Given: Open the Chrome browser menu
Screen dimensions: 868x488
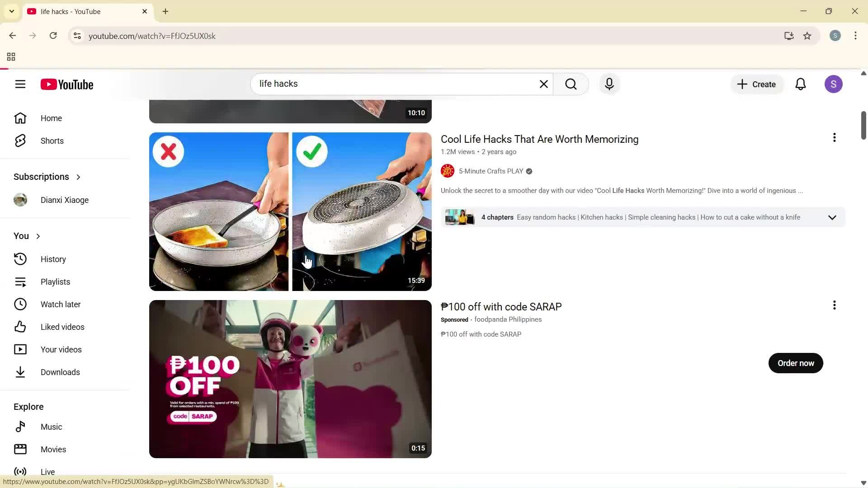Looking at the screenshot, I should [855, 36].
